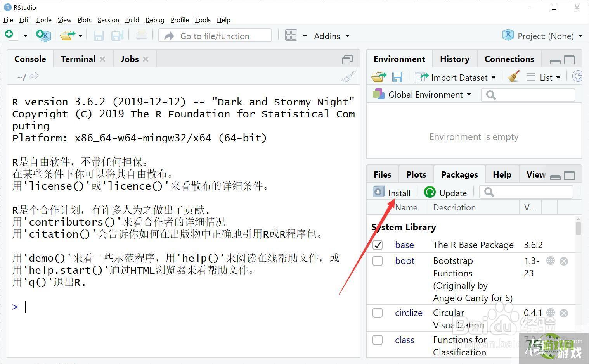Screen dimensions: 589x364
Task: Browse boot package on CRAN globe icon
Action: click(551, 260)
